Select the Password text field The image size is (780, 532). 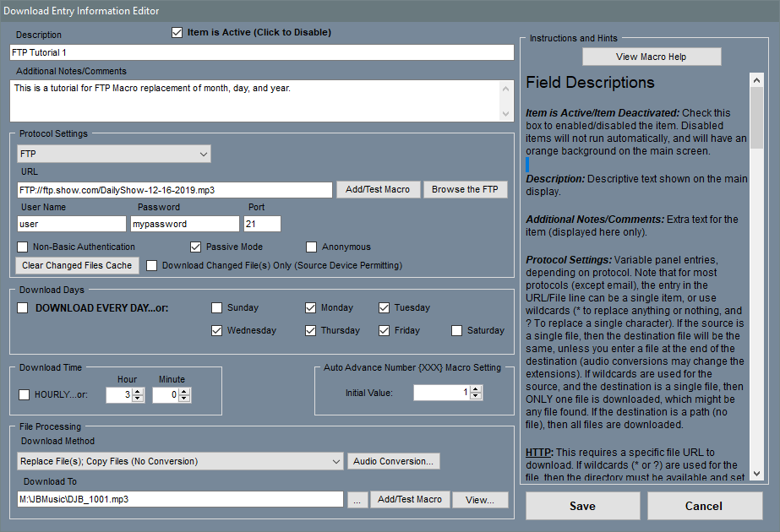[x=185, y=225]
